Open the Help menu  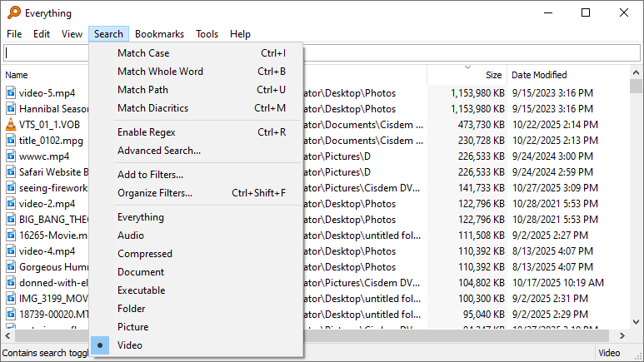click(240, 34)
